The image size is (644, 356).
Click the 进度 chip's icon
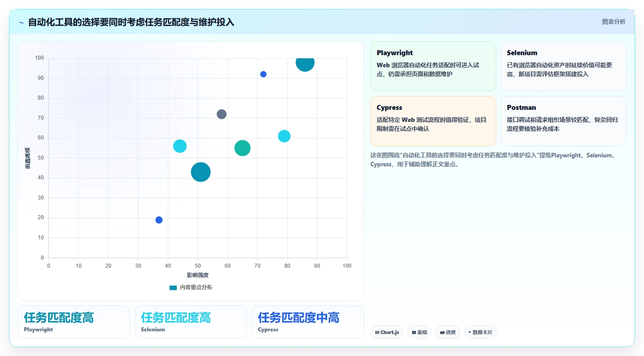click(442, 333)
